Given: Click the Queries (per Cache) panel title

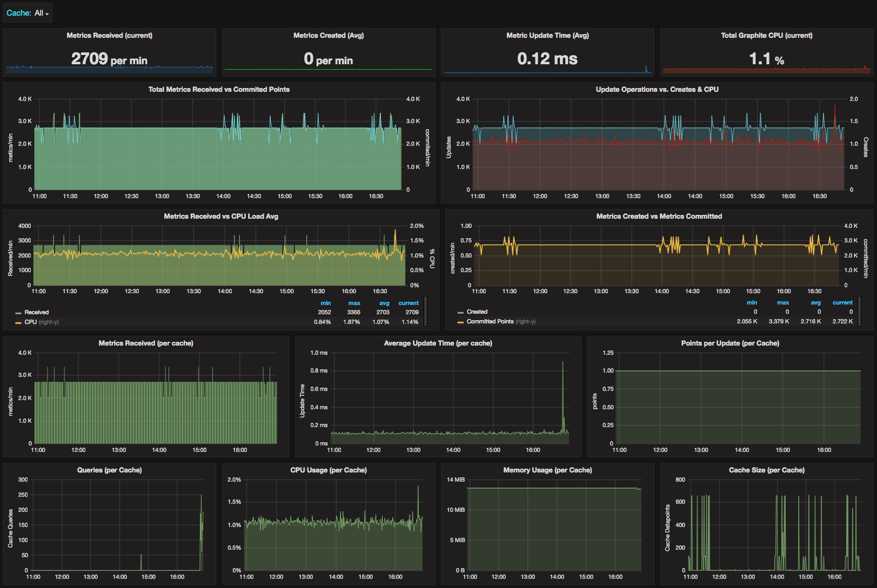Looking at the screenshot, I should 109,470.
